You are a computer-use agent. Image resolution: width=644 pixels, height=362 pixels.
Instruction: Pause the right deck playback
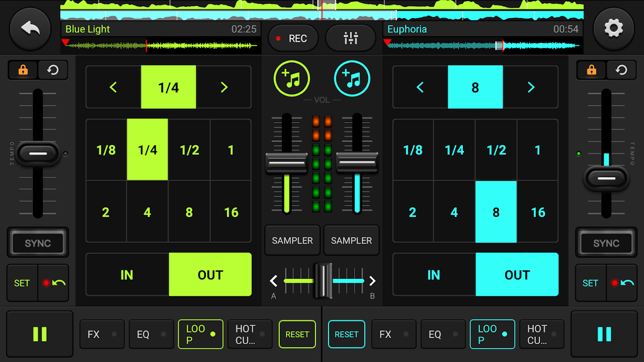pyautogui.click(x=604, y=334)
